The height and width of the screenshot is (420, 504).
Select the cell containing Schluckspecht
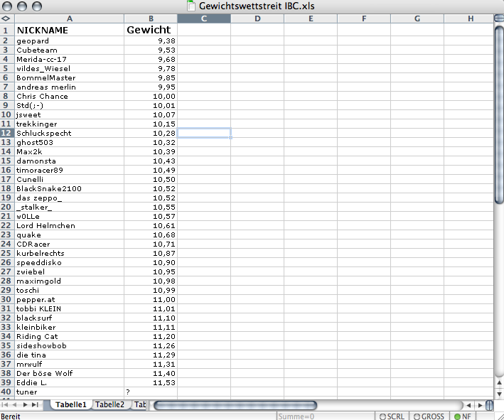(x=68, y=133)
